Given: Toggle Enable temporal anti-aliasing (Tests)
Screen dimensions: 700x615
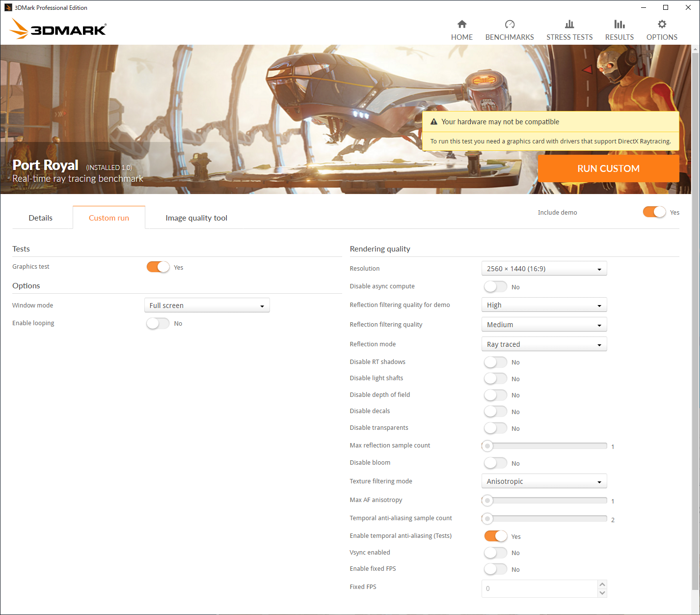Looking at the screenshot, I should pos(495,536).
